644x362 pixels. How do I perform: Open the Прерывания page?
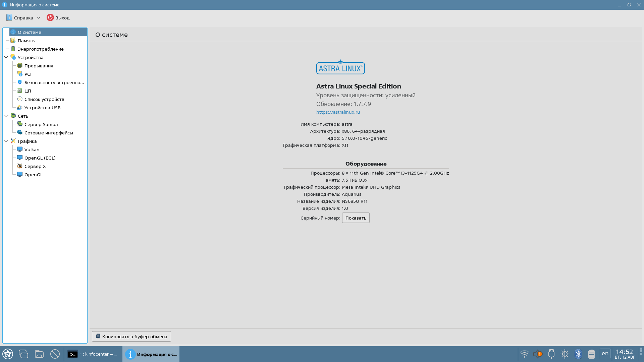[39, 66]
